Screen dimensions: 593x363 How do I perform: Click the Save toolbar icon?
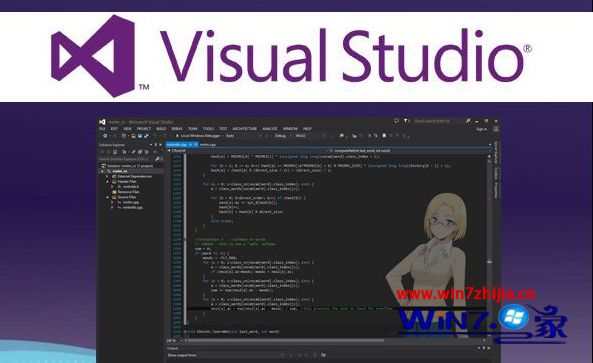tap(140, 136)
